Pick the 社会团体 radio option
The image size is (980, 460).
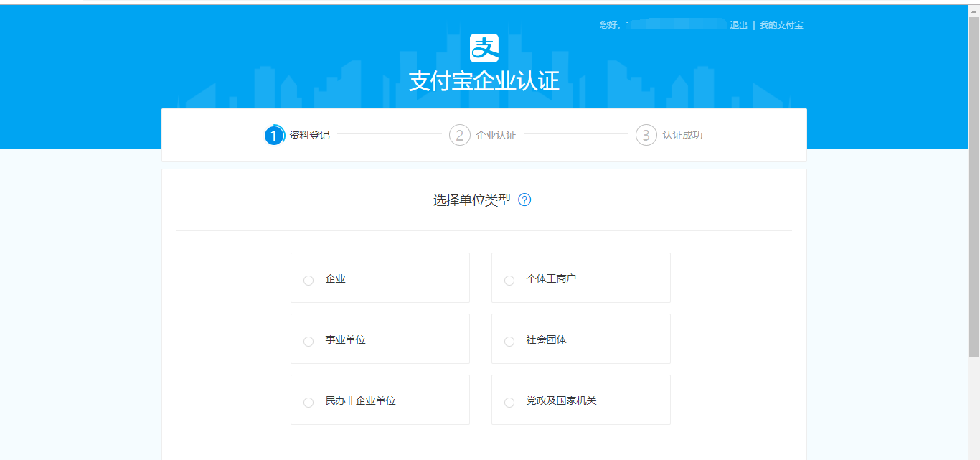(509, 341)
